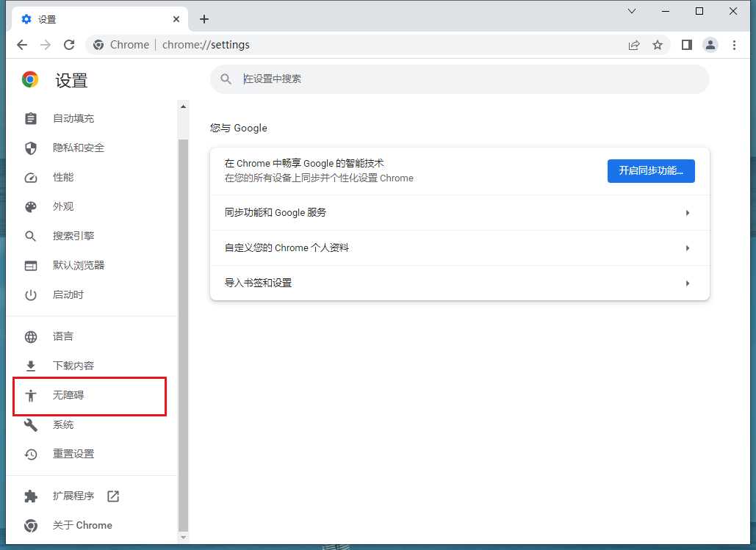Click the Chrome site info chip in address bar
This screenshot has height=550, width=756.
click(x=121, y=45)
